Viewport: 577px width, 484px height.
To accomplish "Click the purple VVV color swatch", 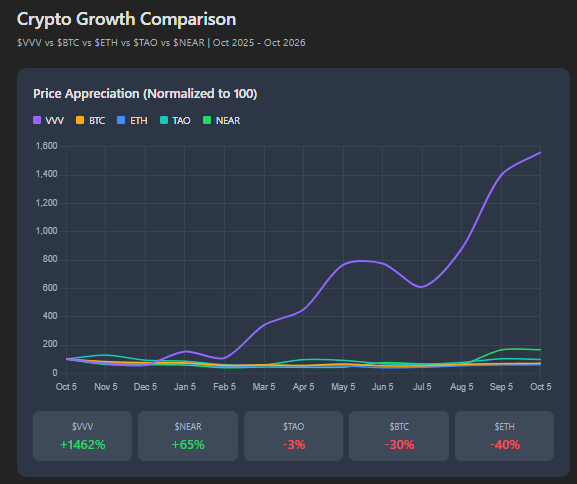I will 37,120.
